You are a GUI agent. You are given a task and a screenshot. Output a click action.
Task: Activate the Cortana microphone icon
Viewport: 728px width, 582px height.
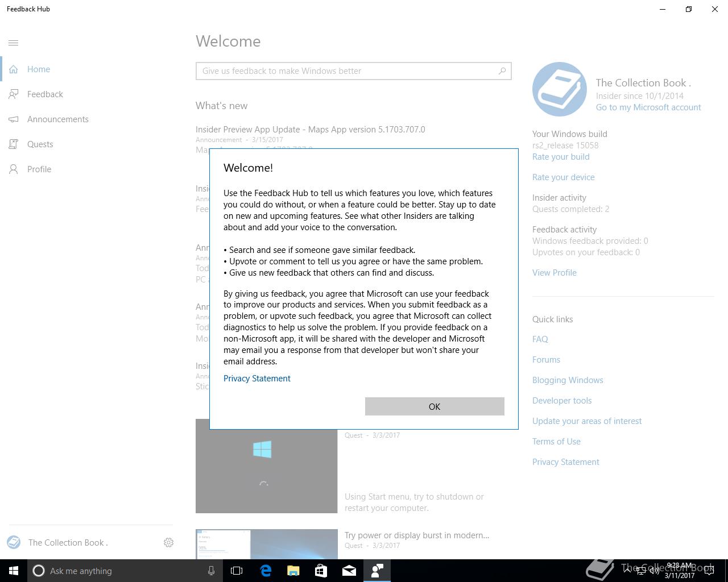[211, 571]
